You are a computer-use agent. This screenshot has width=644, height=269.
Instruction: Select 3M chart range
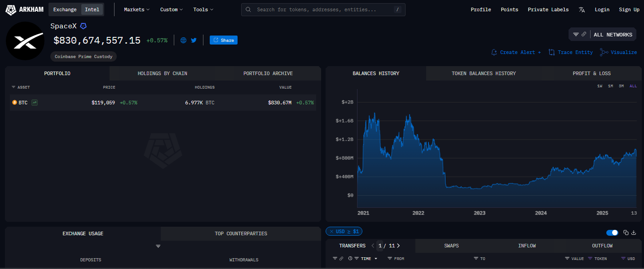tap(621, 86)
